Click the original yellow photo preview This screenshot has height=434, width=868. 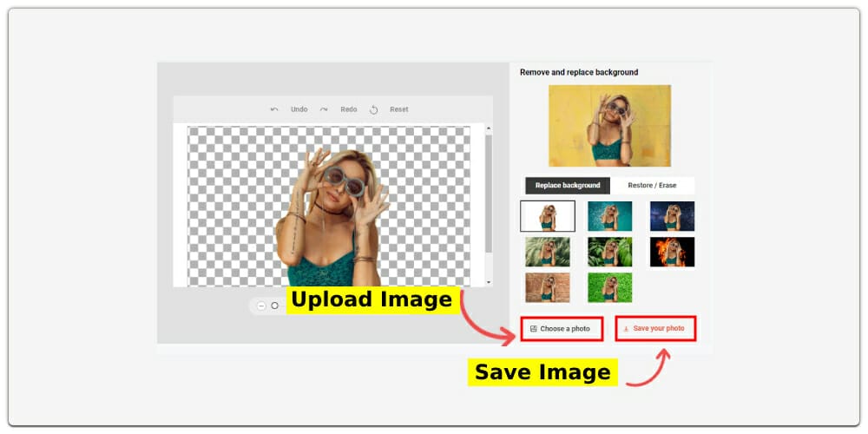point(609,126)
